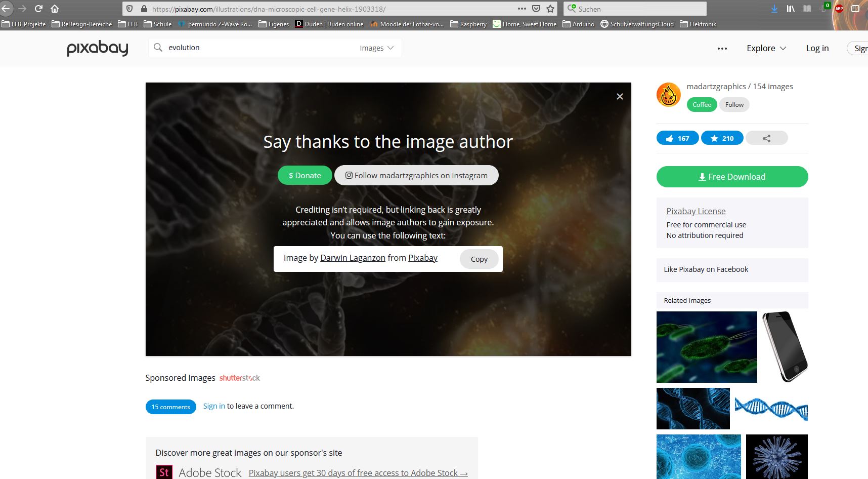
Task: Open the green bacteria related image
Action: [x=707, y=347]
